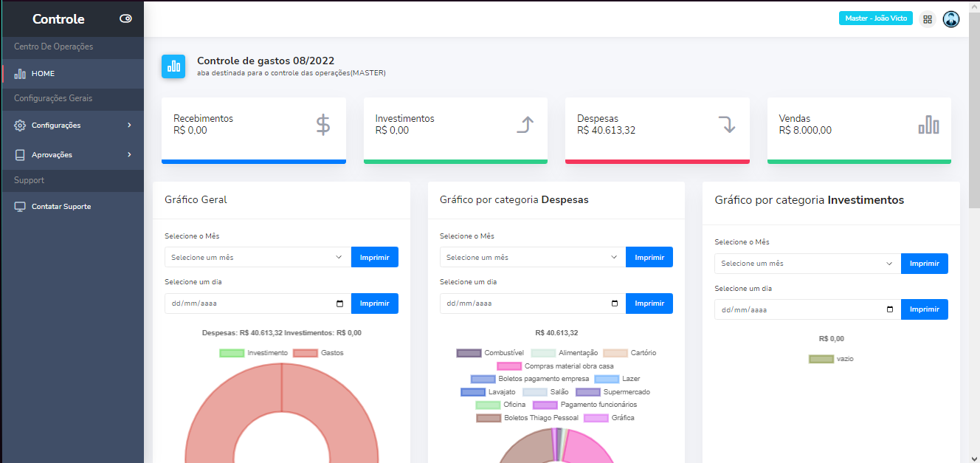Toggle the Investimento legend swatch
The width and height of the screenshot is (980, 463).
coord(232,353)
